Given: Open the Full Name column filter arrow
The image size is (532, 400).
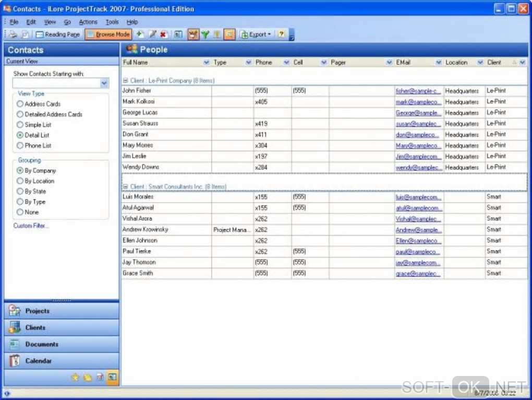Looking at the screenshot, I should 206,63.
